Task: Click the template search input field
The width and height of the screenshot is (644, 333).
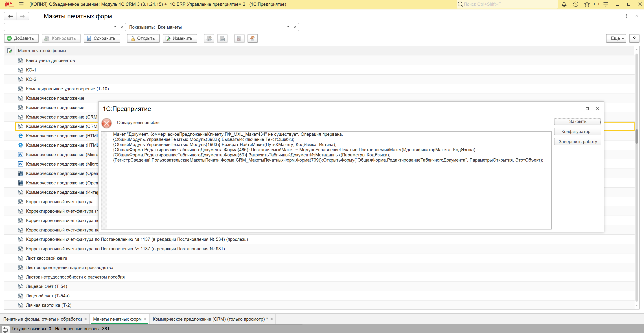Action: click(58, 27)
